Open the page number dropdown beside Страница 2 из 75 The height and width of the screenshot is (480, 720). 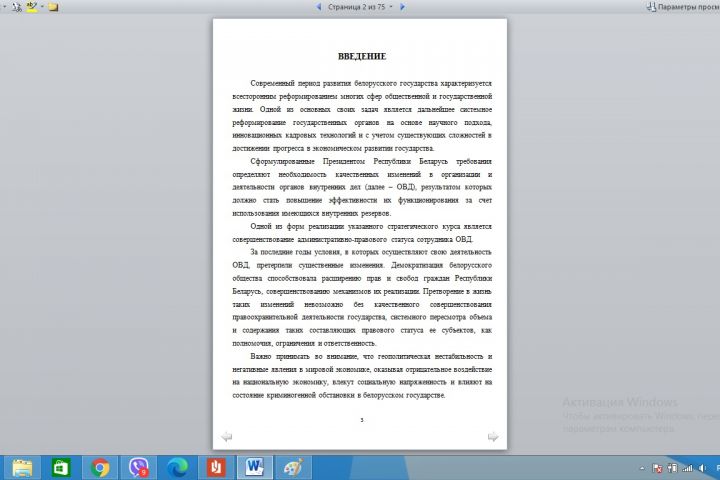(x=391, y=7)
